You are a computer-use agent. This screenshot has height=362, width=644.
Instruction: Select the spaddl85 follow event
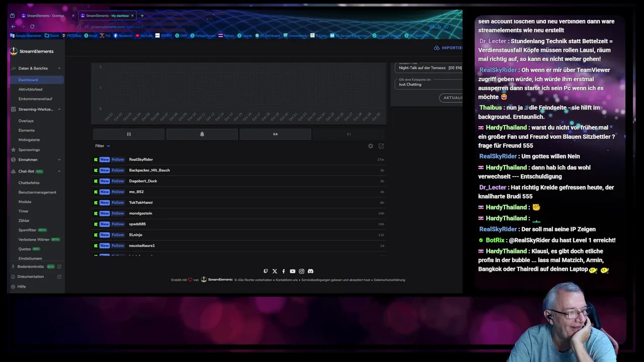click(239, 224)
